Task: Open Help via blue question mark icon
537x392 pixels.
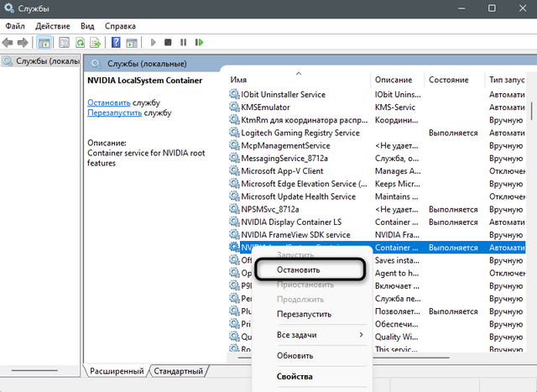Action: tap(116, 43)
